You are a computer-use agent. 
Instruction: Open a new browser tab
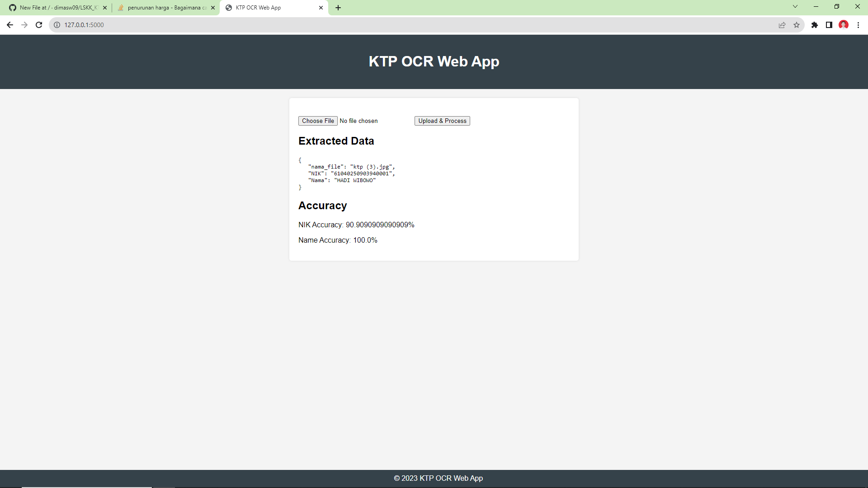[x=339, y=7]
